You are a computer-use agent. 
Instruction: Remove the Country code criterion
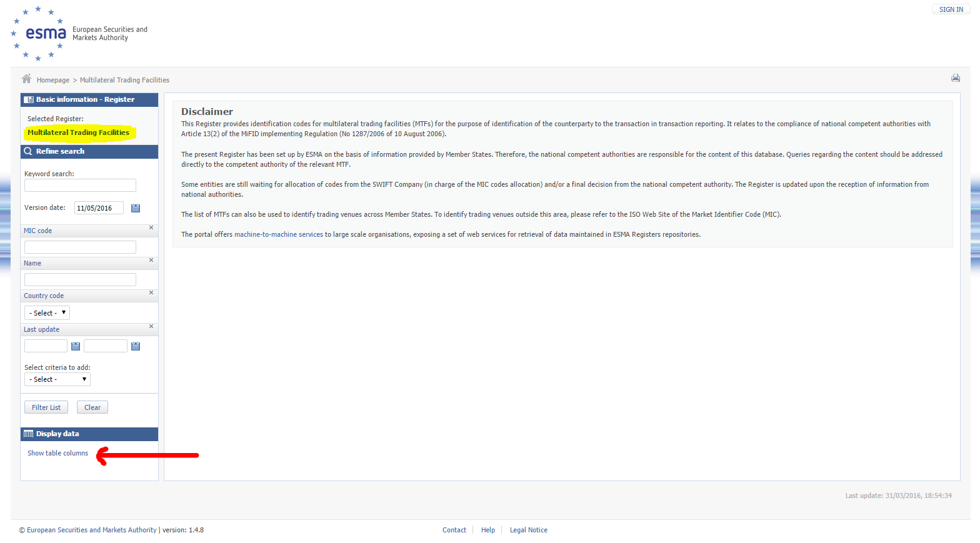coord(151,292)
